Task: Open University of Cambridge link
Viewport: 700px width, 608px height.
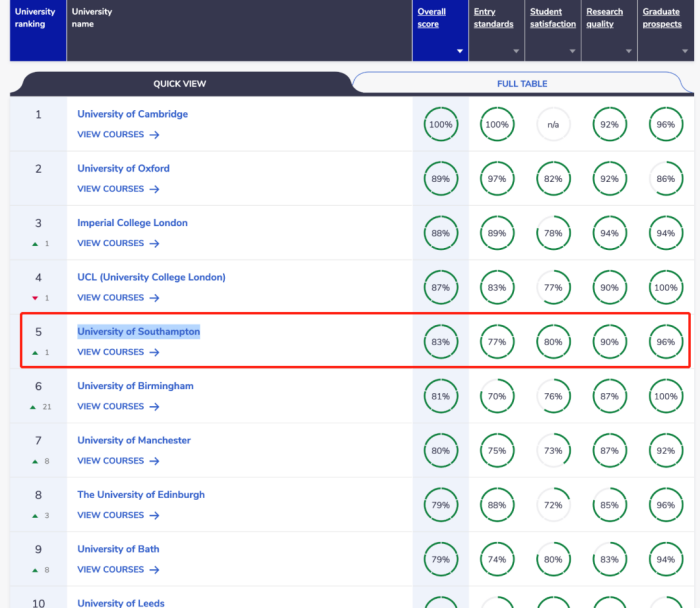Action: tap(132, 114)
